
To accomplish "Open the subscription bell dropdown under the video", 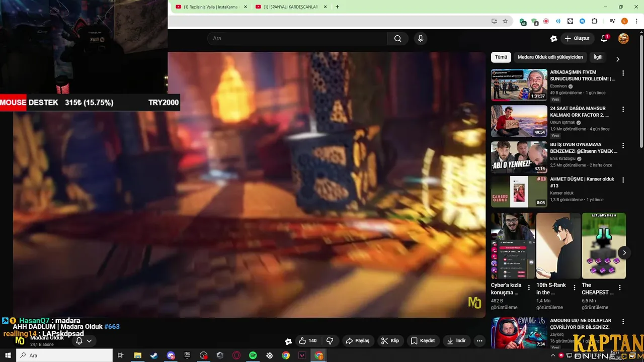I will point(84,341).
